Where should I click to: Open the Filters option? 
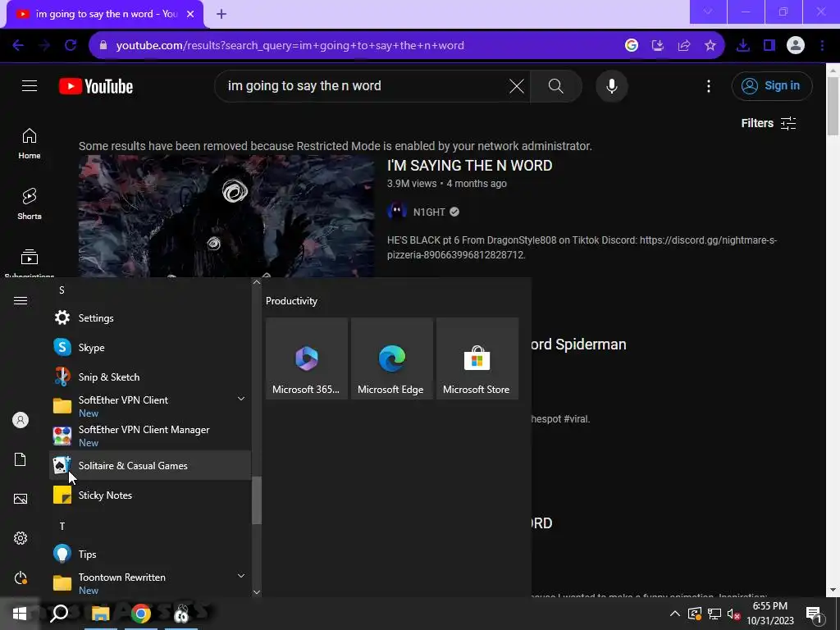(x=768, y=123)
